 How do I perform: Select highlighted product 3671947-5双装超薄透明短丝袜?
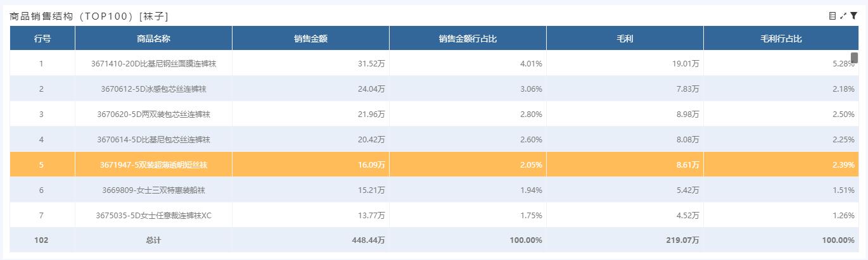(153, 164)
